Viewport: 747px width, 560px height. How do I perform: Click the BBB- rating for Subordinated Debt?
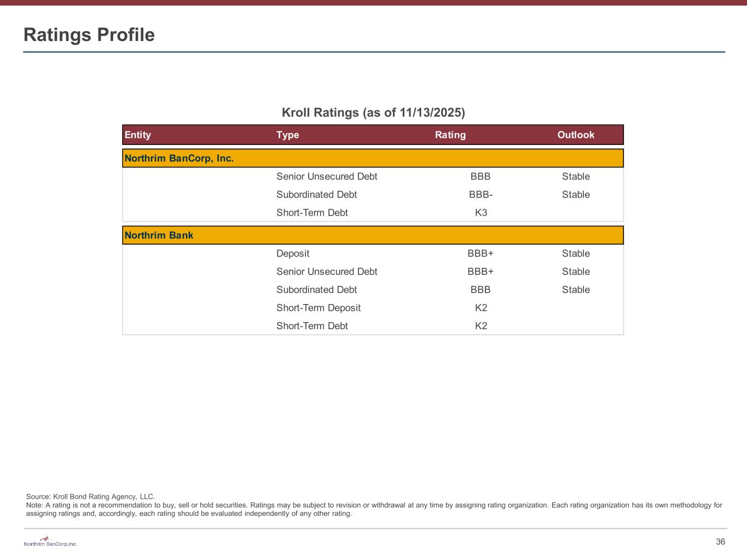coord(480,195)
